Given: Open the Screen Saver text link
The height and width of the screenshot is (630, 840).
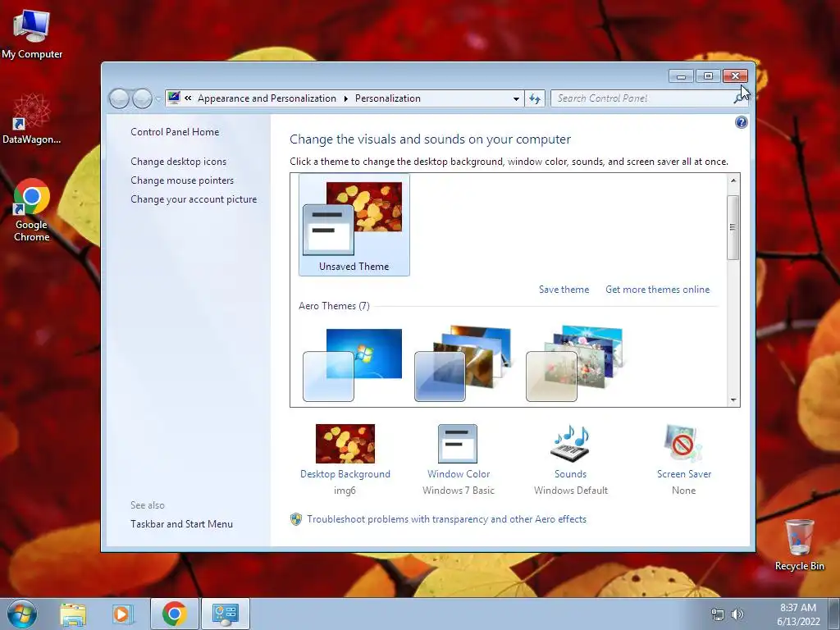Looking at the screenshot, I should point(684,473).
